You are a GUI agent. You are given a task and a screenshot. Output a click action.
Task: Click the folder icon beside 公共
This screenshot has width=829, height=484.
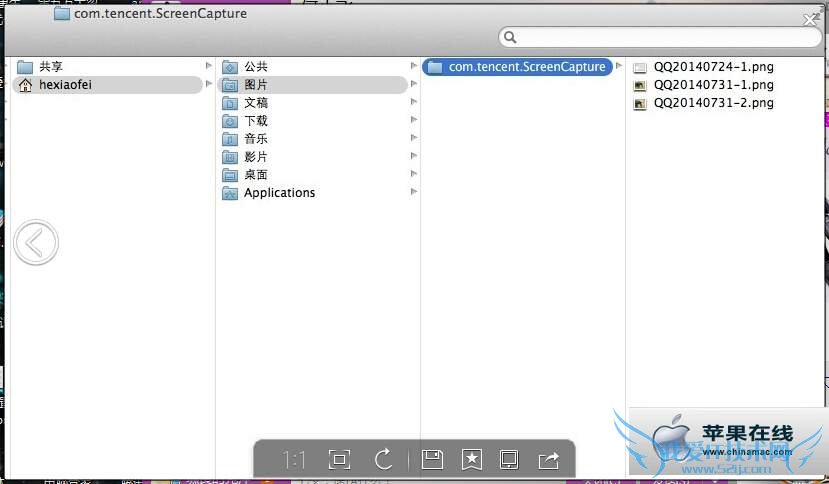(x=230, y=67)
